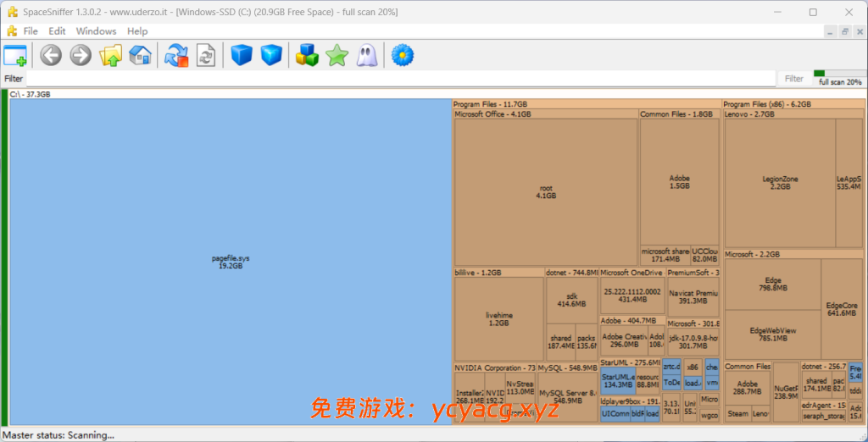Toggle the green star tagged files icon
Screen dimensions: 868x442
tap(337, 56)
